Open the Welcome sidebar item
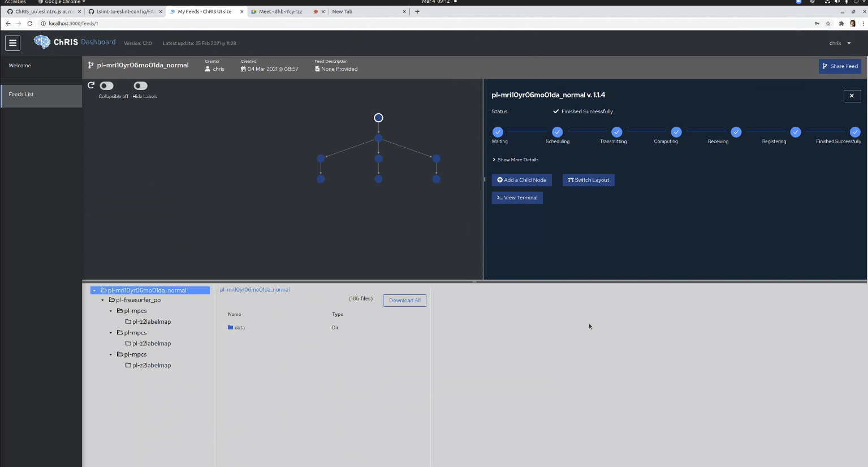This screenshot has height=467, width=868. (x=41, y=66)
